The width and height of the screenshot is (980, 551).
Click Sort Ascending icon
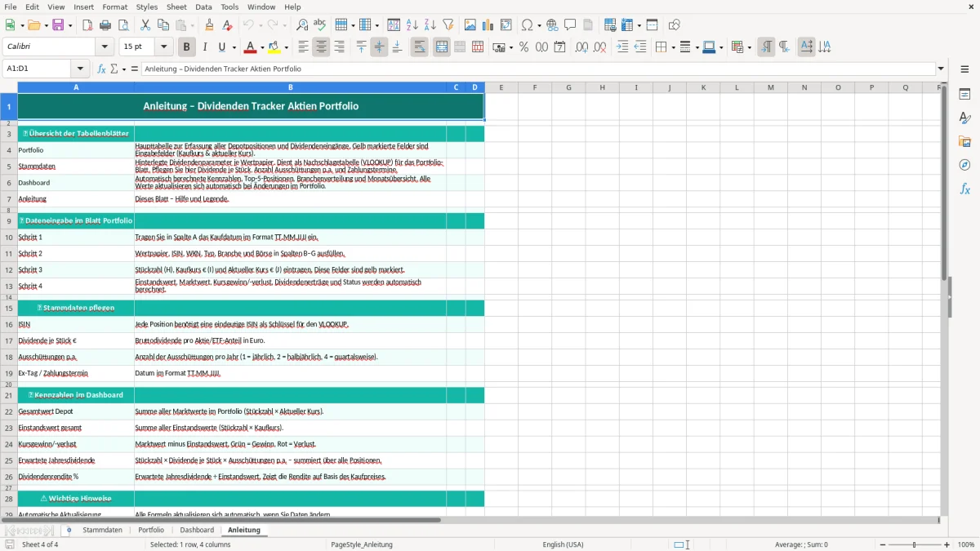pyautogui.click(x=412, y=25)
